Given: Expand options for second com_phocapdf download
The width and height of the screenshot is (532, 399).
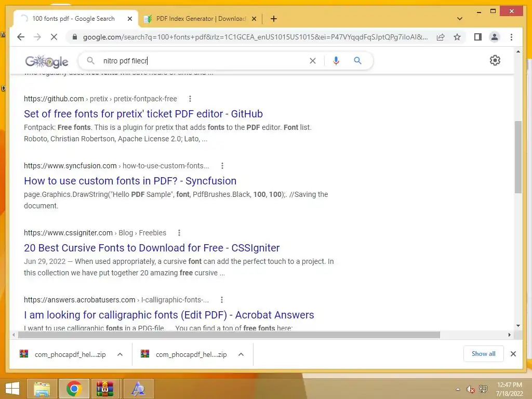Looking at the screenshot, I should point(241,354).
